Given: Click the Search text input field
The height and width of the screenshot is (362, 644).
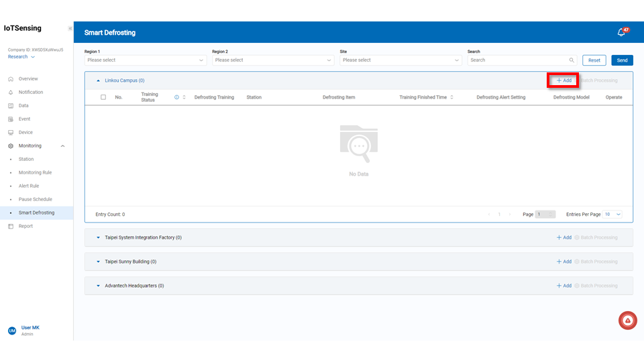Looking at the screenshot, I should (517, 60).
